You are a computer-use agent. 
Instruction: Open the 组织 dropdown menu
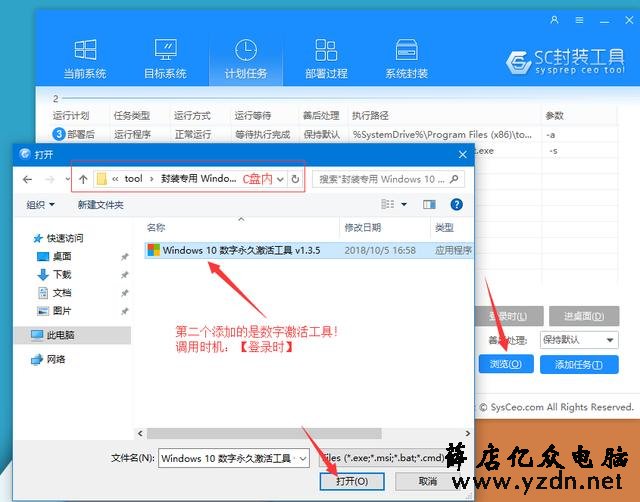click(x=40, y=205)
